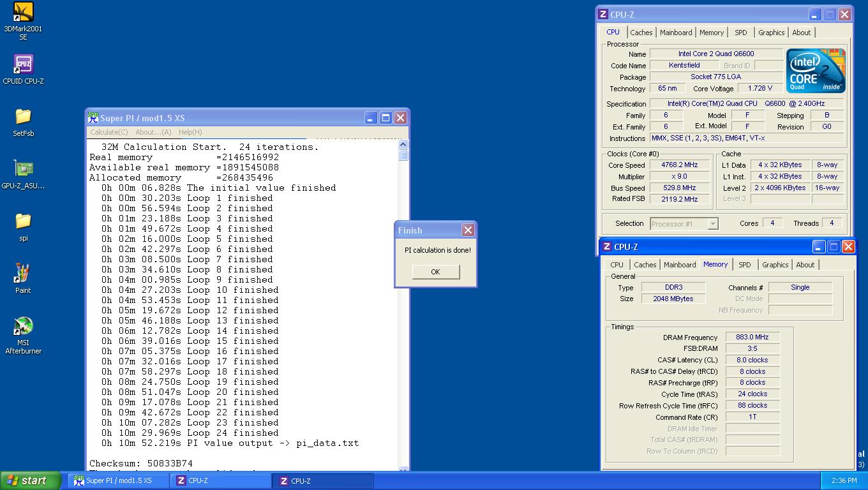868x490 pixels.
Task: Launch MSI Afterburner desktop shortcut
Action: pyautogui.click(x=23, y=336)
